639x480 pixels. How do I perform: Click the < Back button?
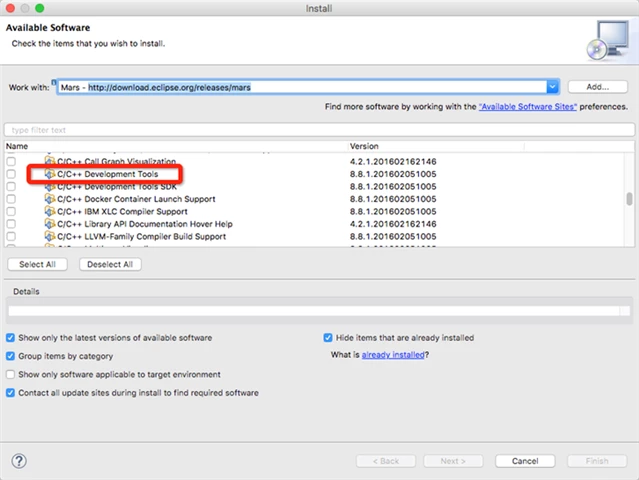(386, 461)
